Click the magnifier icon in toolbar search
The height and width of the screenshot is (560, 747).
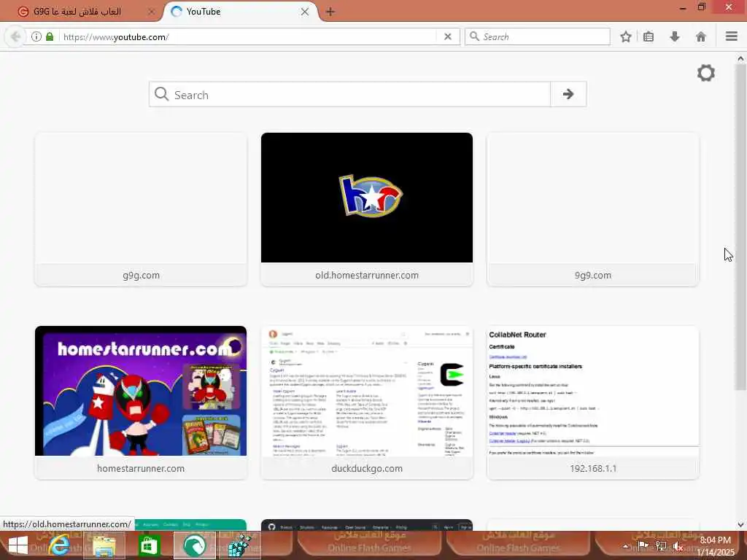(x=474, y=36)
